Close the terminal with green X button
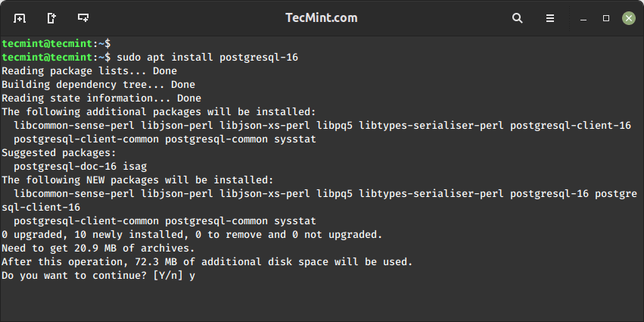Image resolution: width=644 pixels, height=322 pixels. [627, 17]
